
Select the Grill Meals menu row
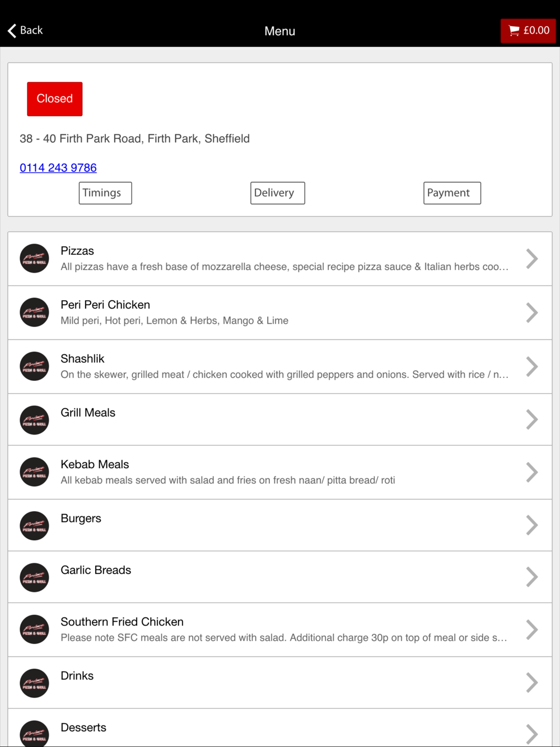[x=280, y=419]
